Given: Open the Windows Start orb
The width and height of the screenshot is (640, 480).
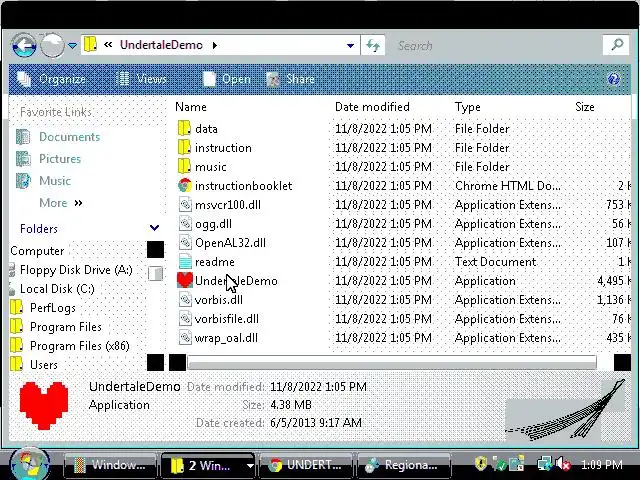Looking at the screenshot, I should 29,464.
